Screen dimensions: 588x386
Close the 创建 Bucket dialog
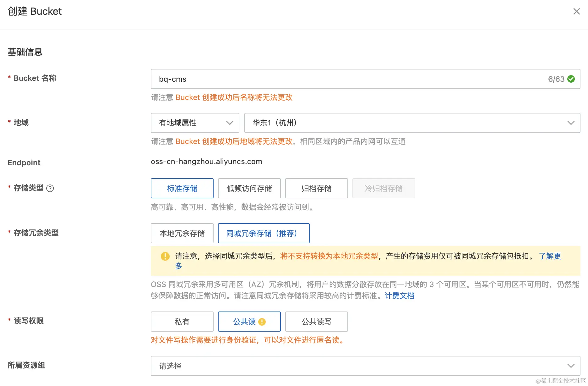(576, 12)
